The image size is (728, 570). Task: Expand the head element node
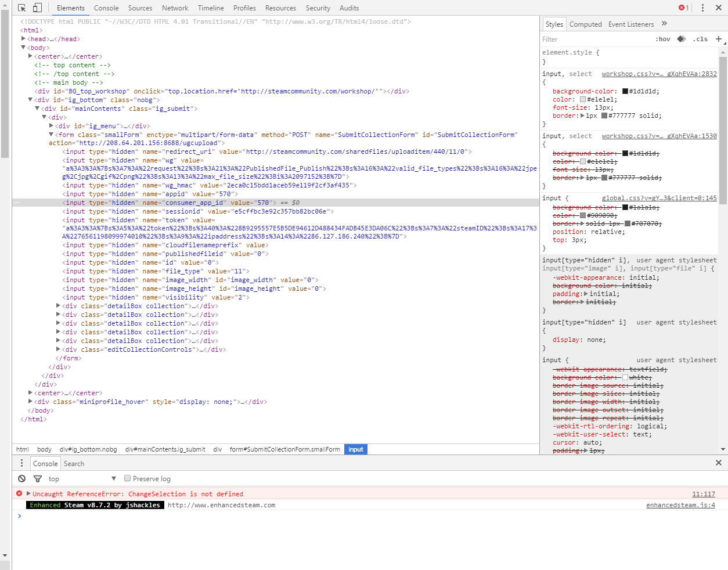tap(24, 39)
